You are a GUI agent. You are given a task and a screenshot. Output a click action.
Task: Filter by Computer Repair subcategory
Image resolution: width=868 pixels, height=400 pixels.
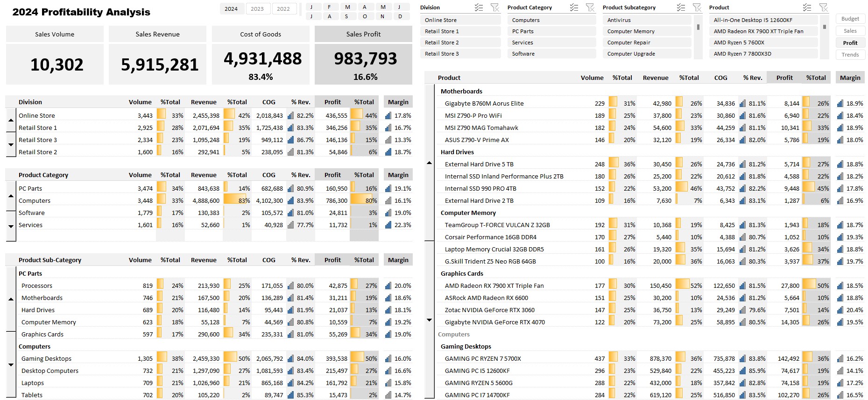[647, 43]
